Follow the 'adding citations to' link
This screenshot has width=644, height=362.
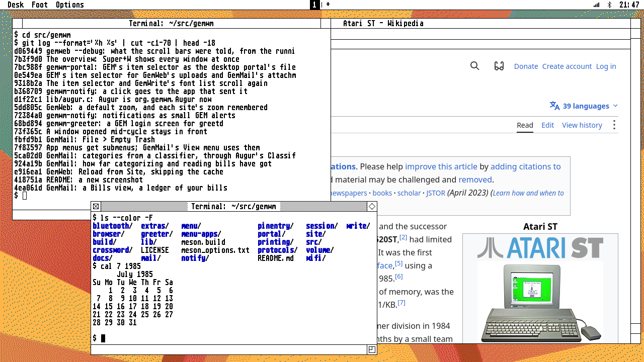(x=525, y=166)
